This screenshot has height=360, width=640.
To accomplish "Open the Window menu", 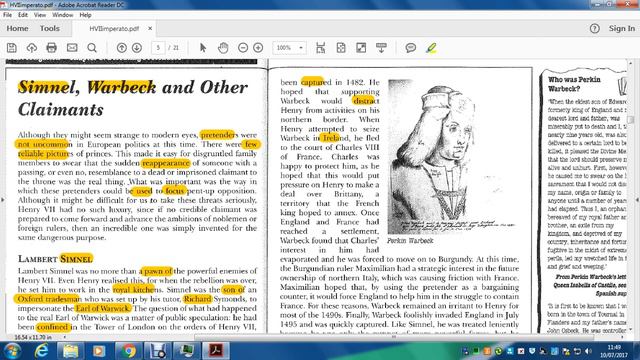I will coord(62,15).
